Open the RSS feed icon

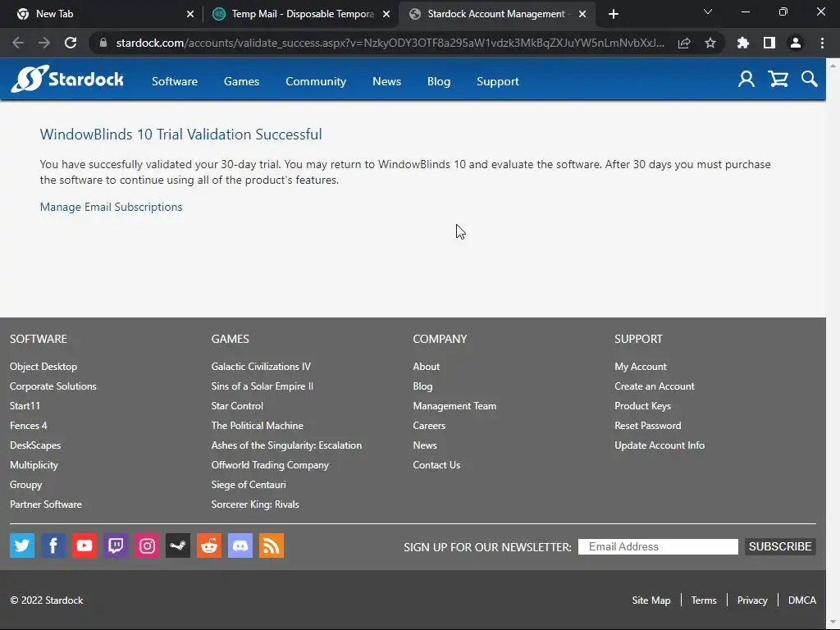click(x=271, y=546)
